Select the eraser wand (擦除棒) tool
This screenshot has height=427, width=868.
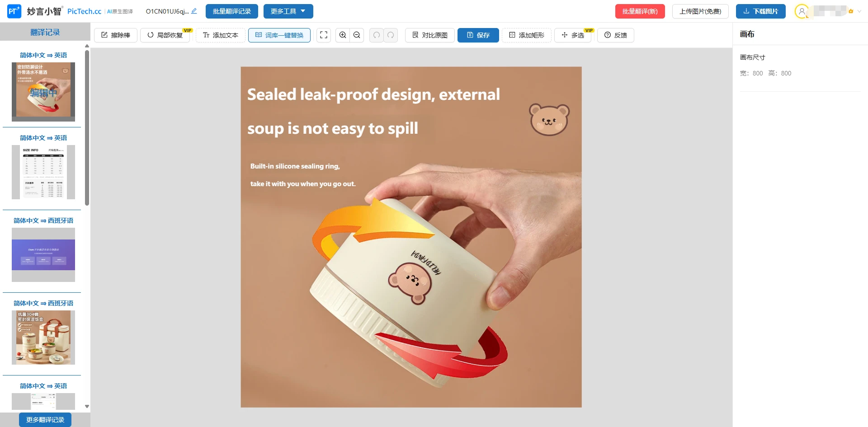116,35
